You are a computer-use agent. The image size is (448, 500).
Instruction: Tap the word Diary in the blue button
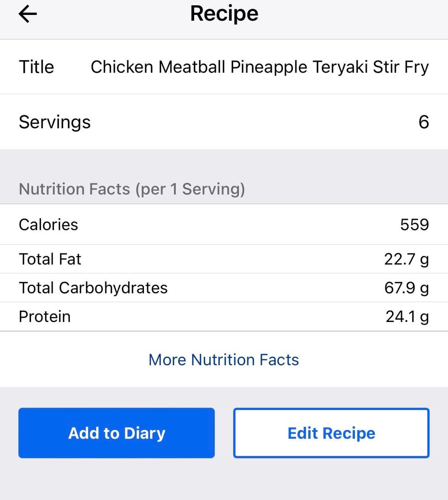point(144,433)
